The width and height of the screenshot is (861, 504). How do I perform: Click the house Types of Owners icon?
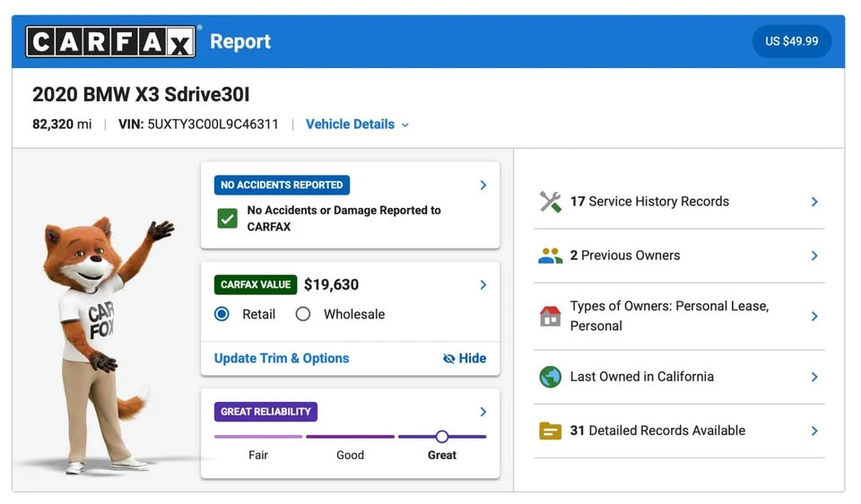click(x=550, y=317)
